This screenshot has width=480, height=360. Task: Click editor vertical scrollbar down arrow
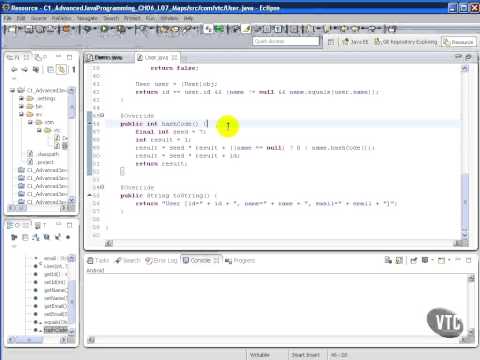pyautogui.click(x=465, y=235)
